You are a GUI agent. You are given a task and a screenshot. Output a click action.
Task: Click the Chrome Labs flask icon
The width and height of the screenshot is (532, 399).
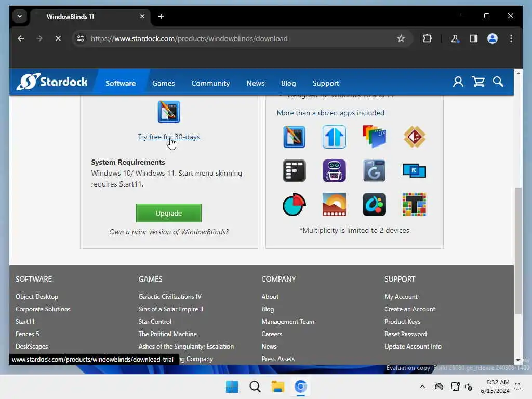pyautogui.click(x=455, y=38)
